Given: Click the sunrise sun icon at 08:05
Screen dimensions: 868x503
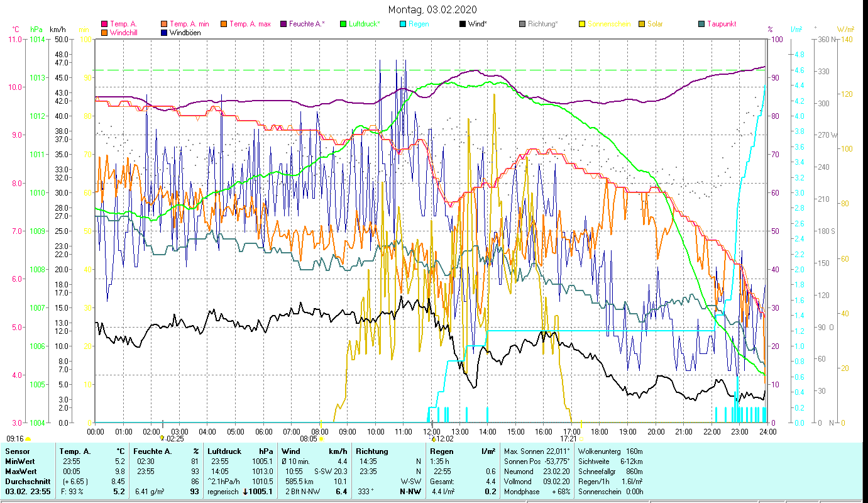Looking at the screenshot, I should 321,439.
